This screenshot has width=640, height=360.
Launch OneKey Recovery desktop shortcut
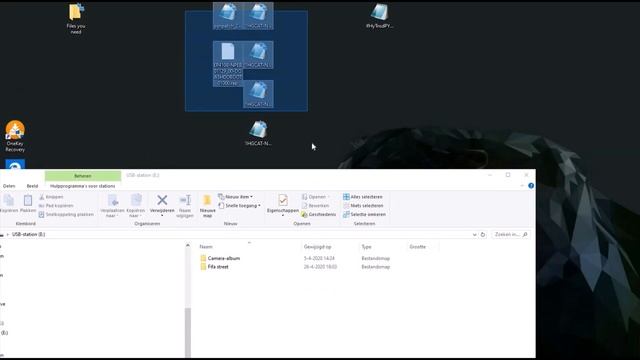pyautogui.click(x=15, y=136)
